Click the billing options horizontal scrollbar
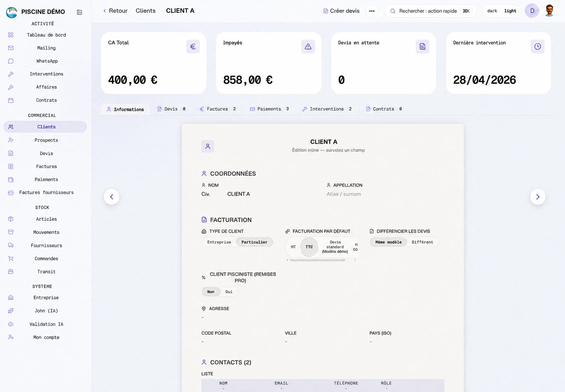 pos(318,260)
